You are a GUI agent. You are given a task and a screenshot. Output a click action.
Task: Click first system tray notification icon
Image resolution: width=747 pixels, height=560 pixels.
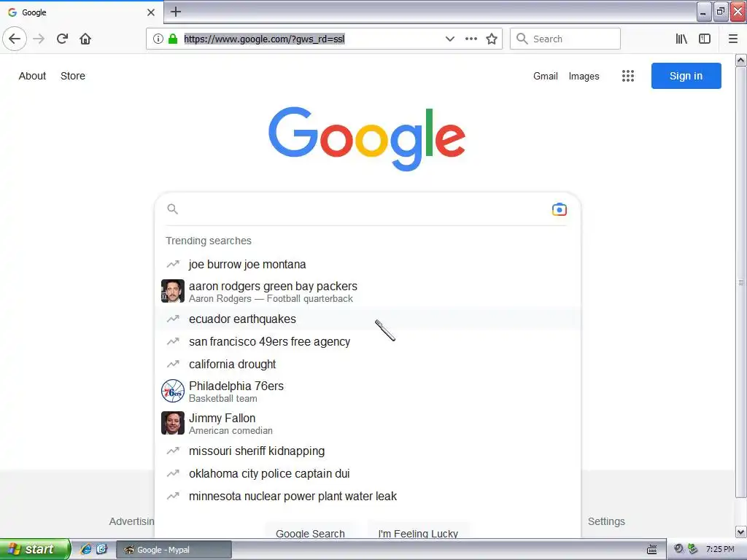[x=678, y=549]
